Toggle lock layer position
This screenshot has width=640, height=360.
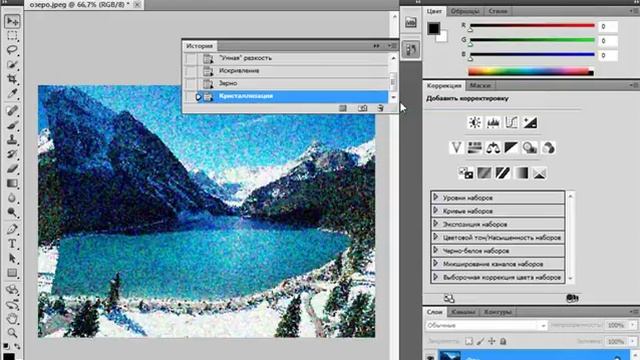coord(492,341)
